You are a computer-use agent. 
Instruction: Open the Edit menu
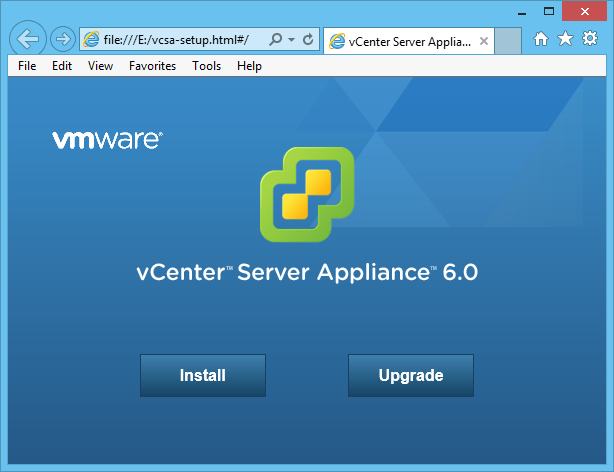point(62,66)
